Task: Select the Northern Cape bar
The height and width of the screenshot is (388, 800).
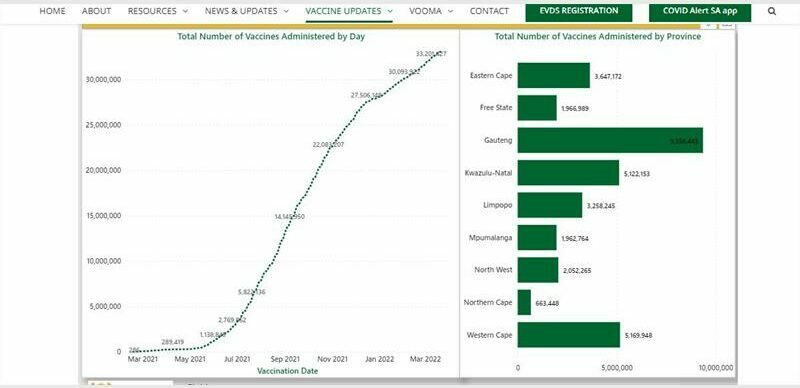Action: coord(524,303)
